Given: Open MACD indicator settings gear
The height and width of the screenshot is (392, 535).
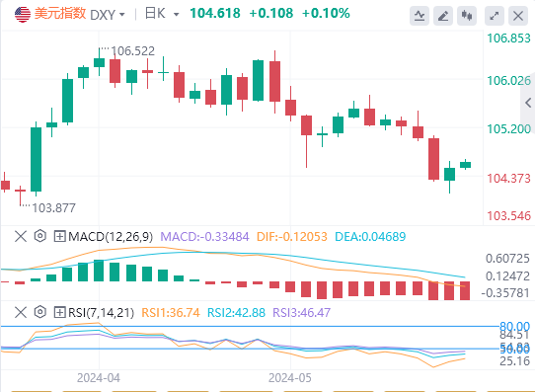Looking at the screenshot, I should coord(39,236).
